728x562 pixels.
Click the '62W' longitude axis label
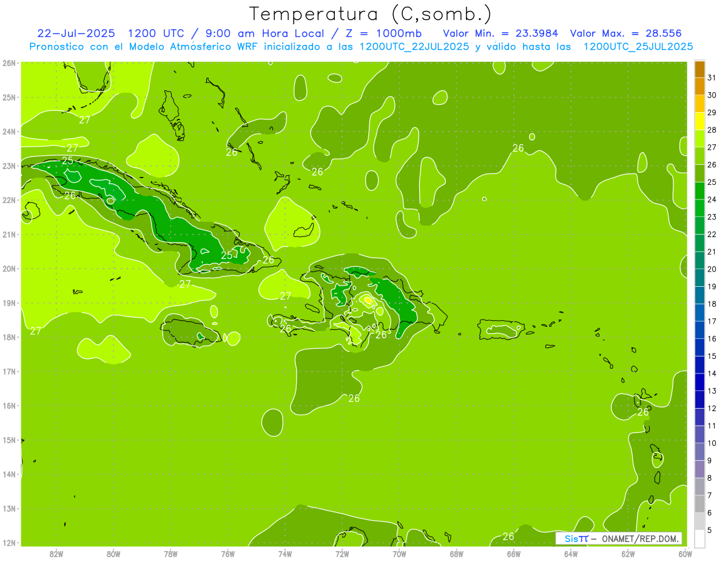point(628,554)
